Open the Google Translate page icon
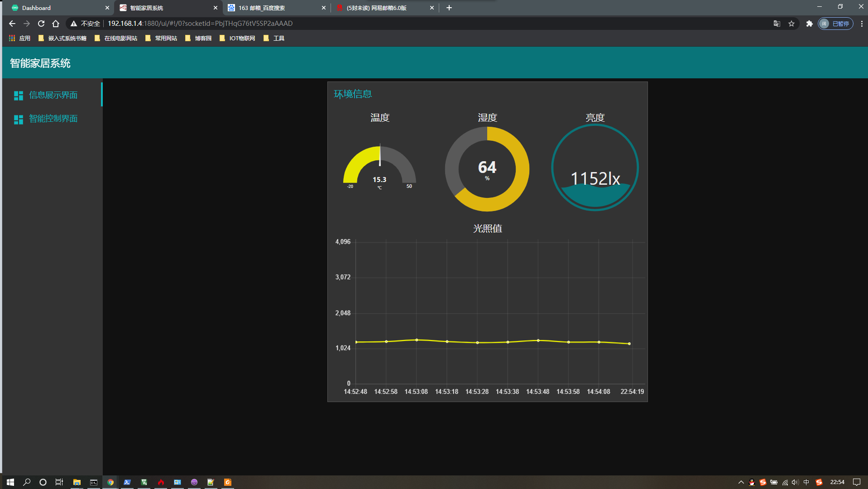Screen dimensions: 868x489 pyautogui.click(x=777, y=24)
